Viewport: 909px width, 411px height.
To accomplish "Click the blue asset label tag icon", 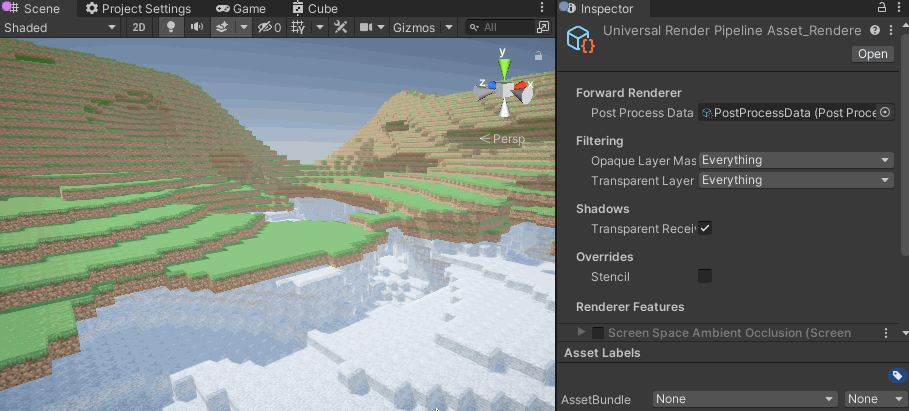I will [897, 375].
